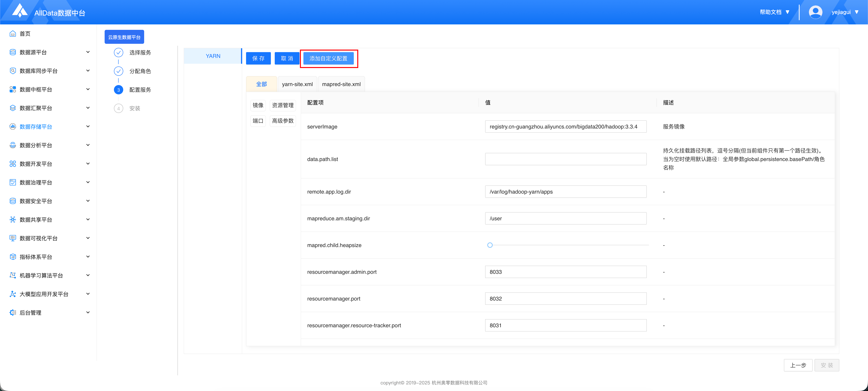The width and height of the screenshot is (868, 391).
Task: Expand the 数据治理平台 chevron
Action: tap(88, 182)
